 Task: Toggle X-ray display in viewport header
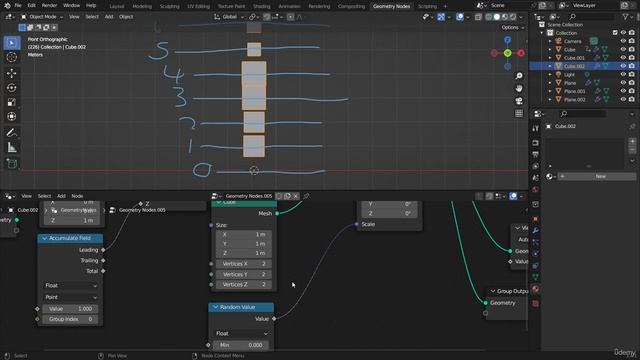478,17
